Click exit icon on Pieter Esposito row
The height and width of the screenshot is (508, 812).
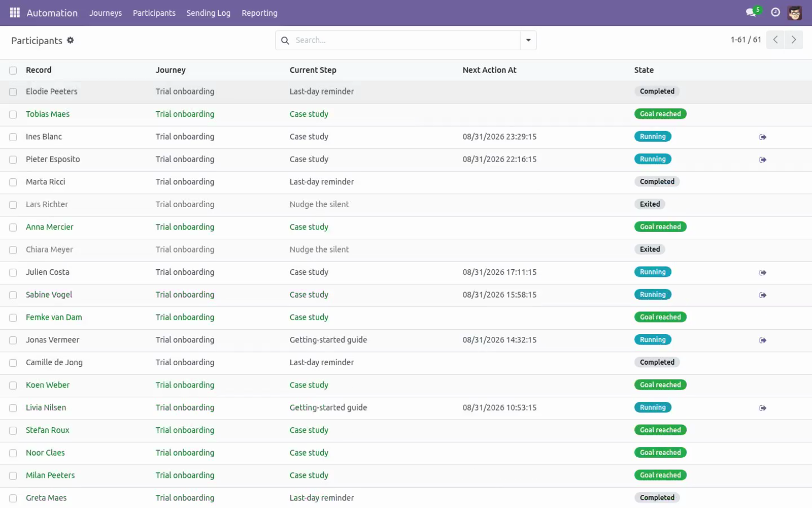[x=763, y=160]
